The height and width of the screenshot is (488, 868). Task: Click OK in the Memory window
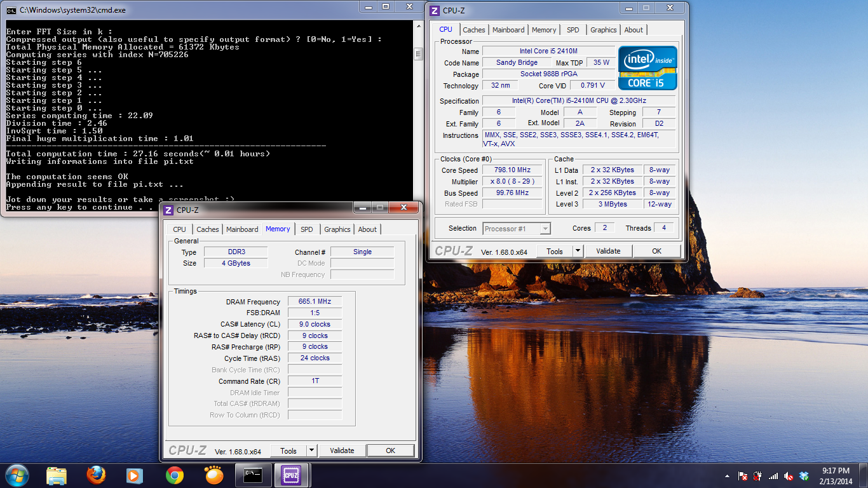click(390, 451)
